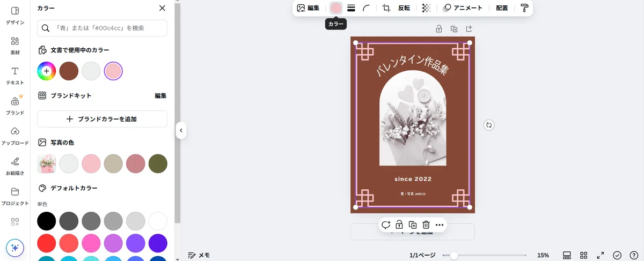Open the プロジェクト sidebar tab
Viewport: 644px width, 261px height.
(x=15, y=196)
